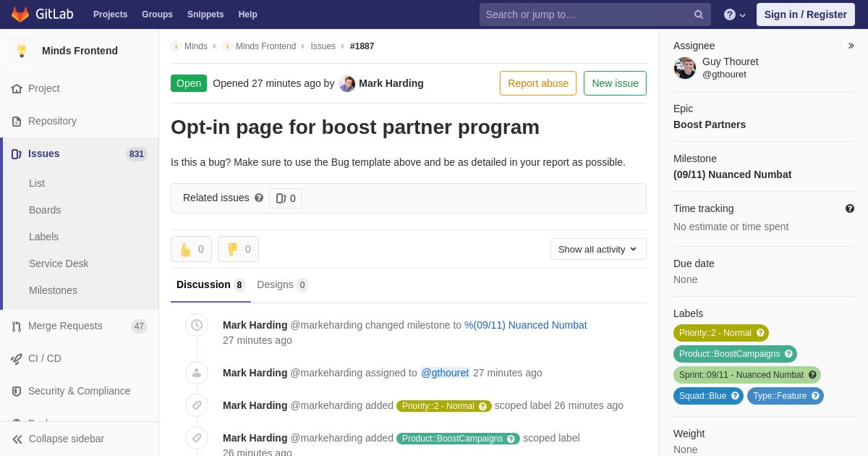Click Mark Harding's avatar in header
The image size is (868, 456).
point(347,83)
